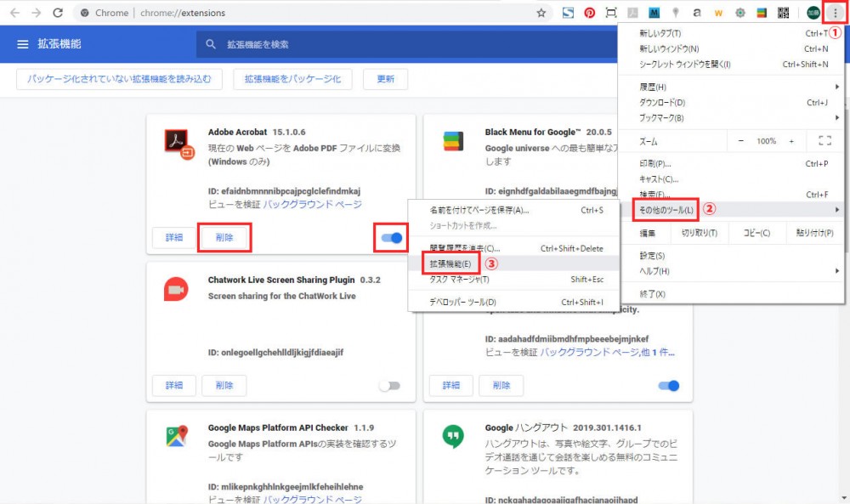Select デベロッパー ツール(D) in submenu
The height and width of the screenshot is (504, 850).
[514, 303]
